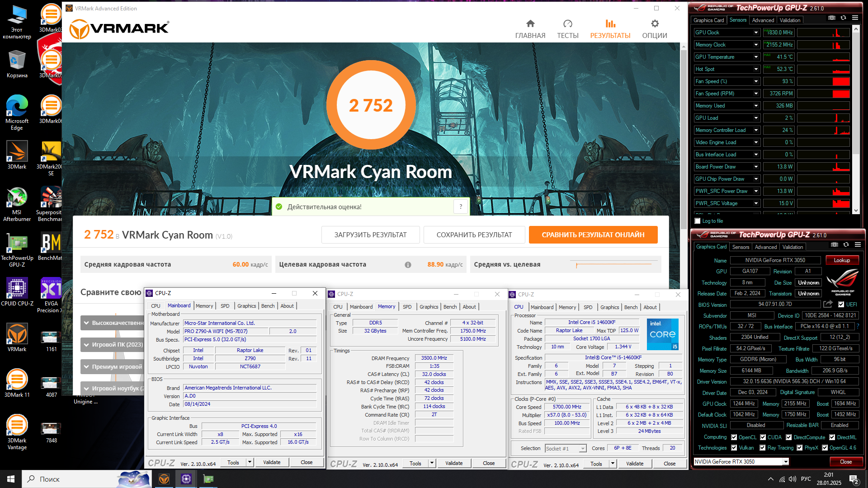Screen dimensions: 868x488
Task: Switch to the Graphics tab in CPU-Z CPU window
Action: 609,307
